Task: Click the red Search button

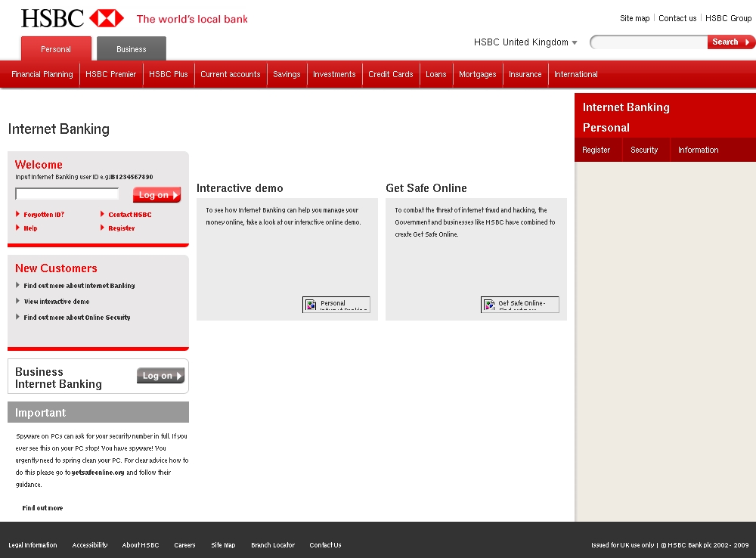Action: point(730,42)
